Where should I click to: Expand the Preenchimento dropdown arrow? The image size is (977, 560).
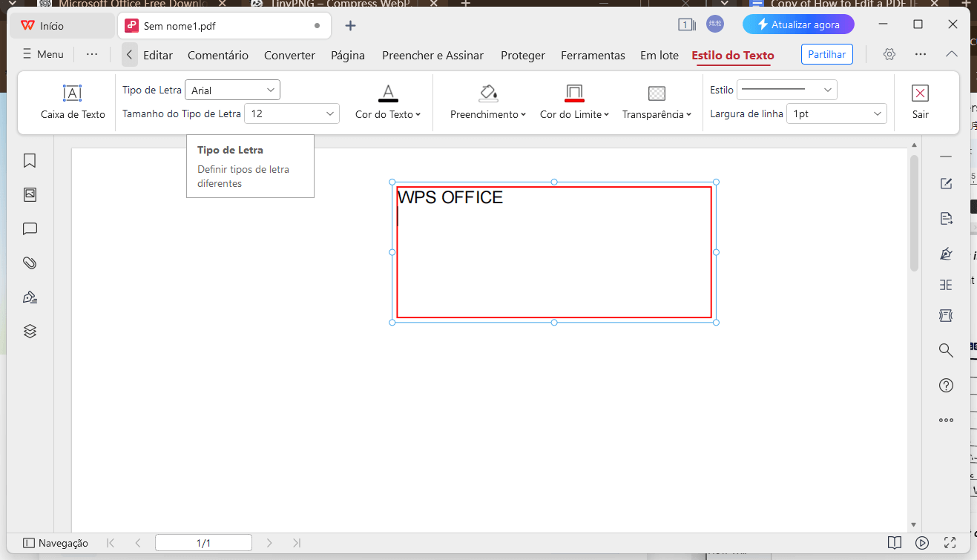[x=523, y=115]
